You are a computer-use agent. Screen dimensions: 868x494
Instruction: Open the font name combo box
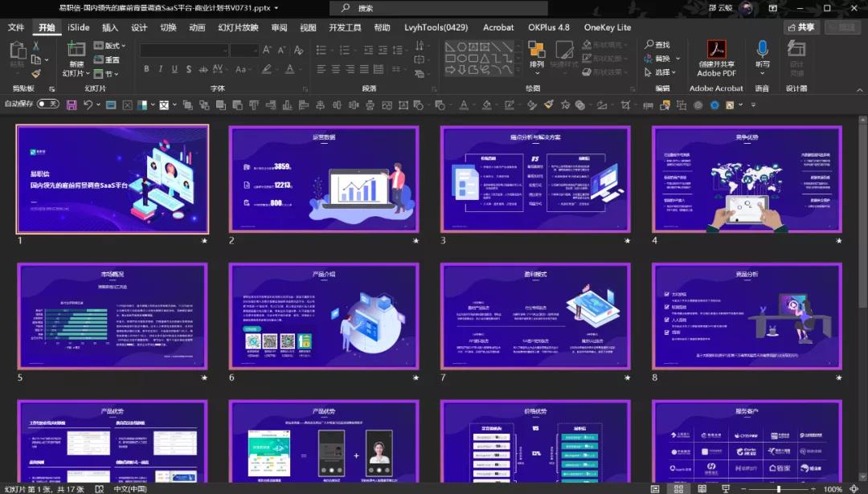(x=184, y=51)
